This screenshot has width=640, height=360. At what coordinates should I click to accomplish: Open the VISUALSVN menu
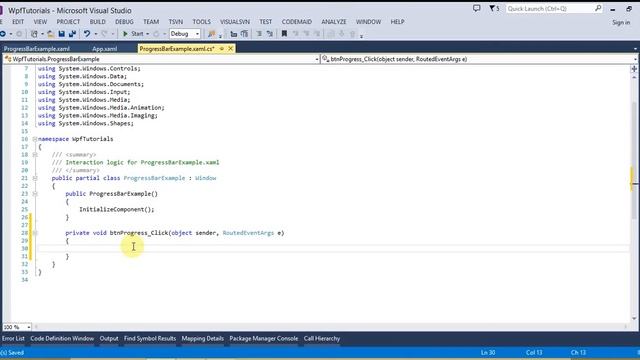pos(235,22)
